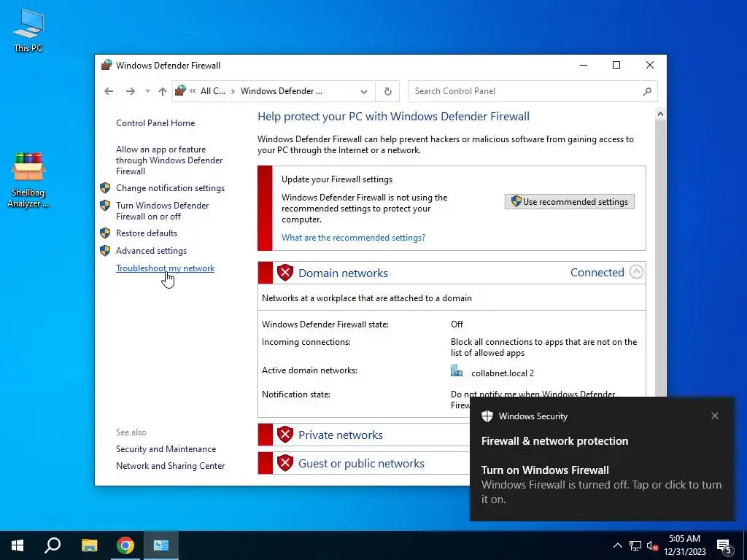747x560 pixels.
Task: Open taskbar Search
Action: tap(53, 545)
